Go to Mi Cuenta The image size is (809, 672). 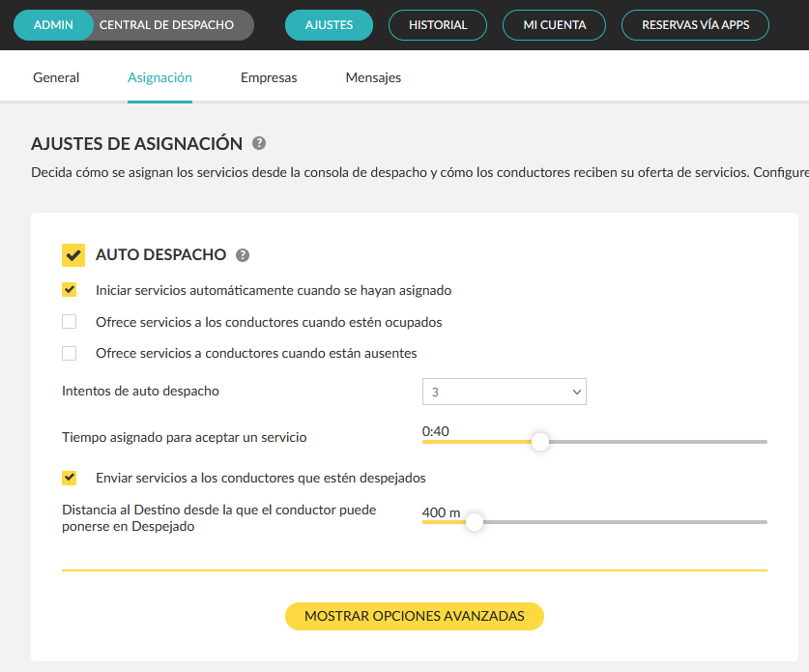click(x=554, y=25)
